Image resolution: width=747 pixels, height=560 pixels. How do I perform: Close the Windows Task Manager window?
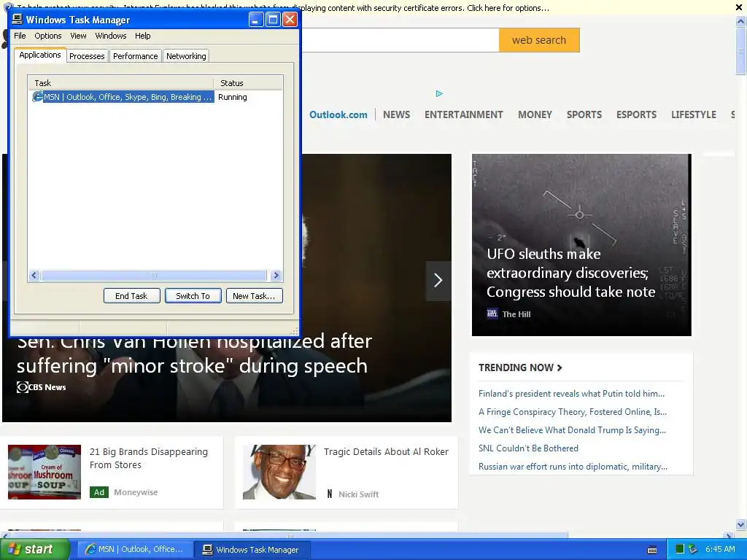point(290,20)
